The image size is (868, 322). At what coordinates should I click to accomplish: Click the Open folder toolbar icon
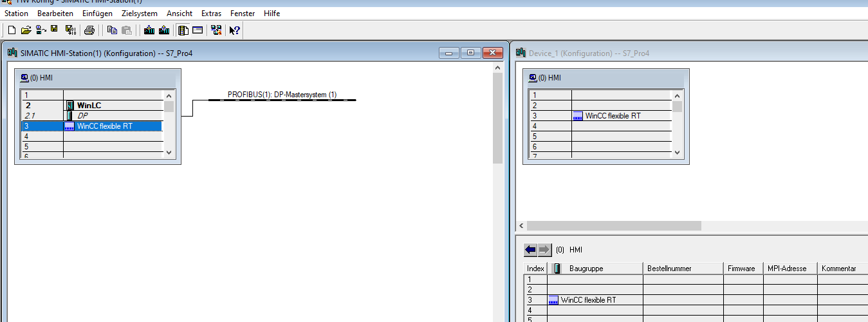26,30
